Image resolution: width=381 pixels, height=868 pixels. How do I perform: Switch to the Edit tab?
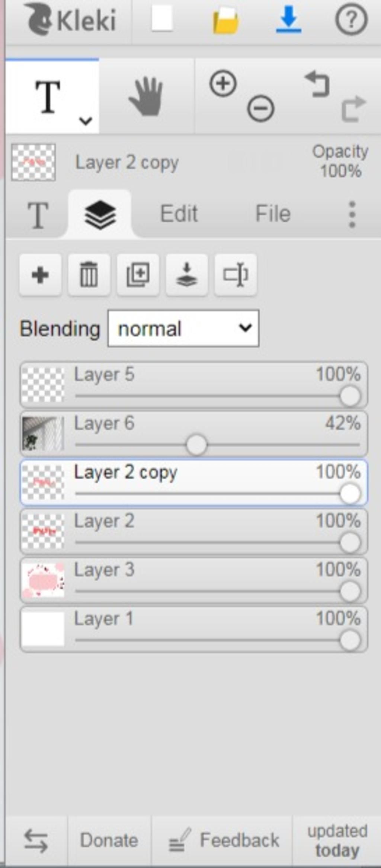pos(179,214)
